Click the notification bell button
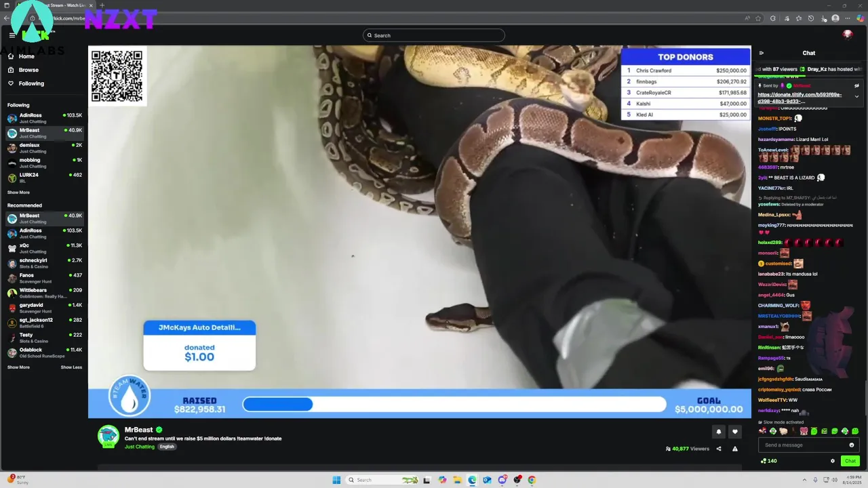 point(719,432)
